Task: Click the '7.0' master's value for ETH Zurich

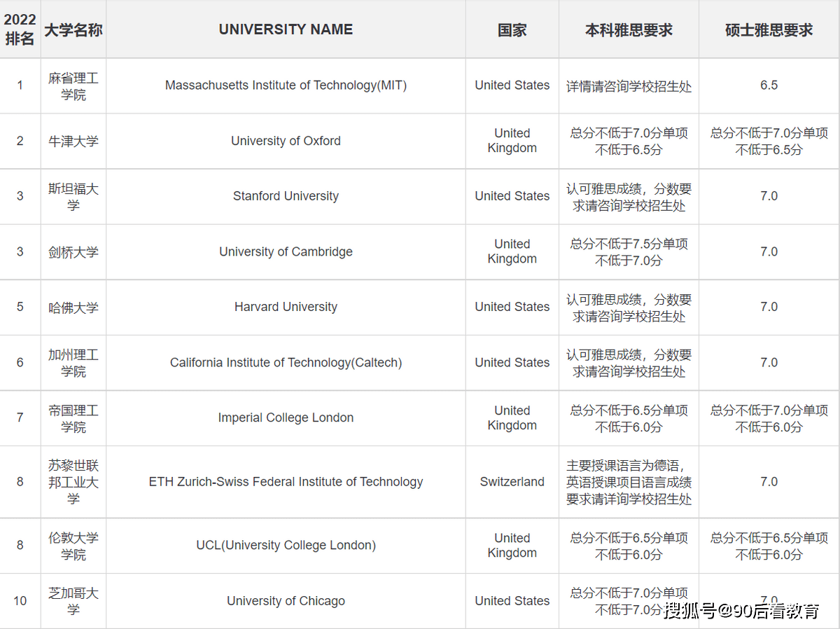Action: 769,482
